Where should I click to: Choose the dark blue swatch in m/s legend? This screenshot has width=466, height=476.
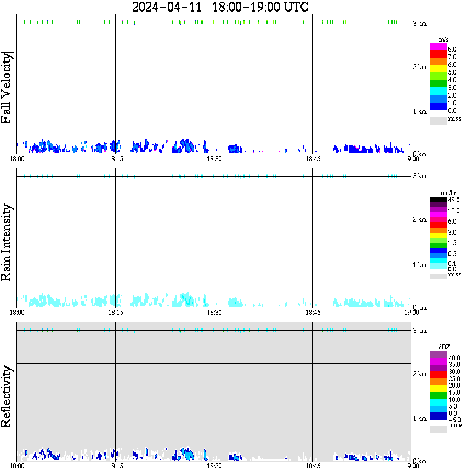438,106
